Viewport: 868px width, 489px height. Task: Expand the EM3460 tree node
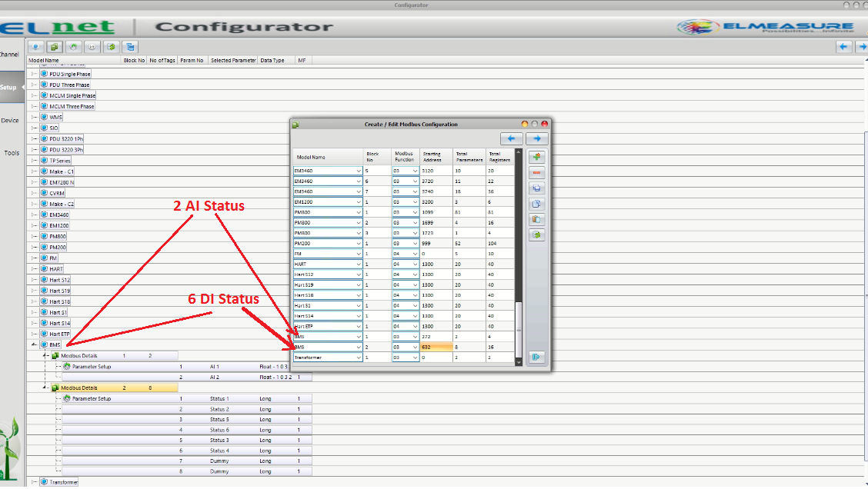34,215
